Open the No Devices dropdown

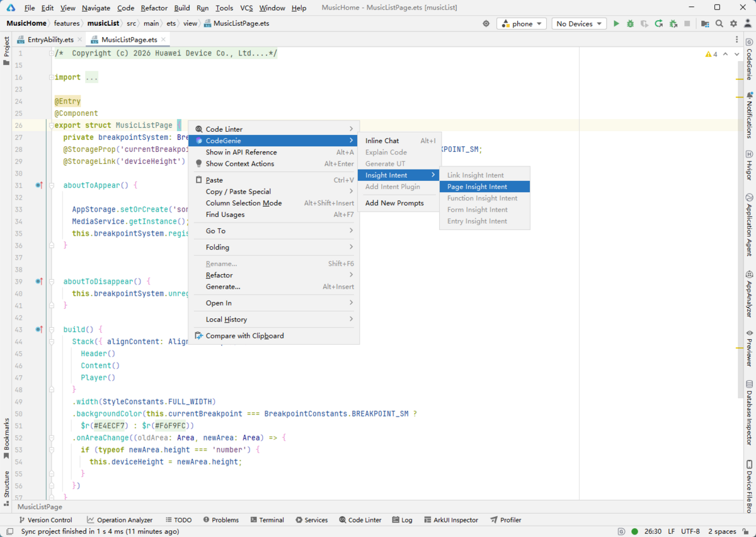tap(579, 24)
